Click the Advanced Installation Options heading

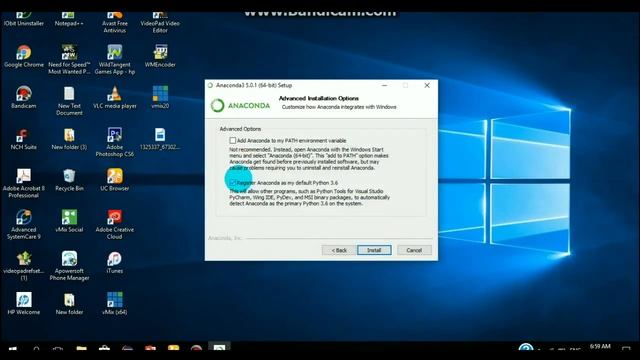(319, 98)
